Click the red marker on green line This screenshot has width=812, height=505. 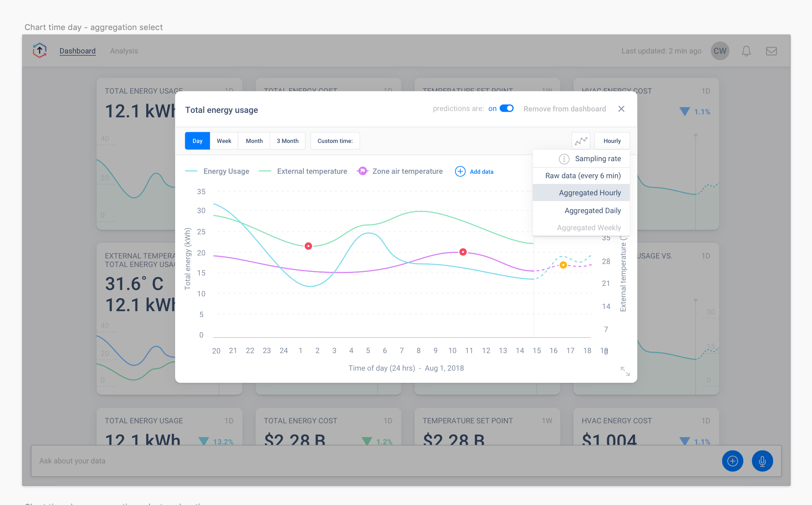[308, 246]
